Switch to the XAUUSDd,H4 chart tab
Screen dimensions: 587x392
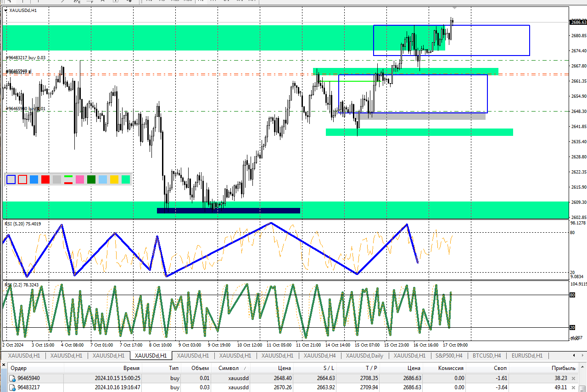pos(319,356)
